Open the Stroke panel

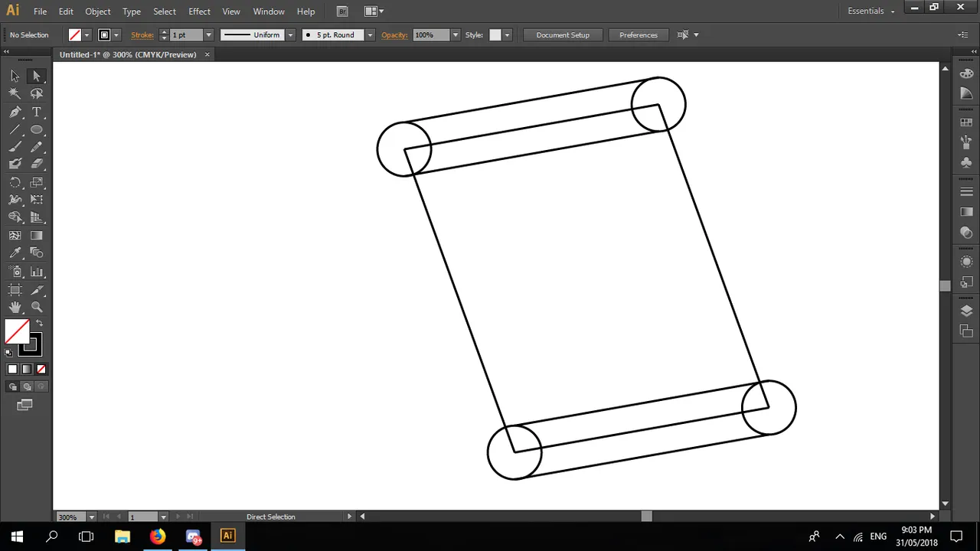click(966, 191)
